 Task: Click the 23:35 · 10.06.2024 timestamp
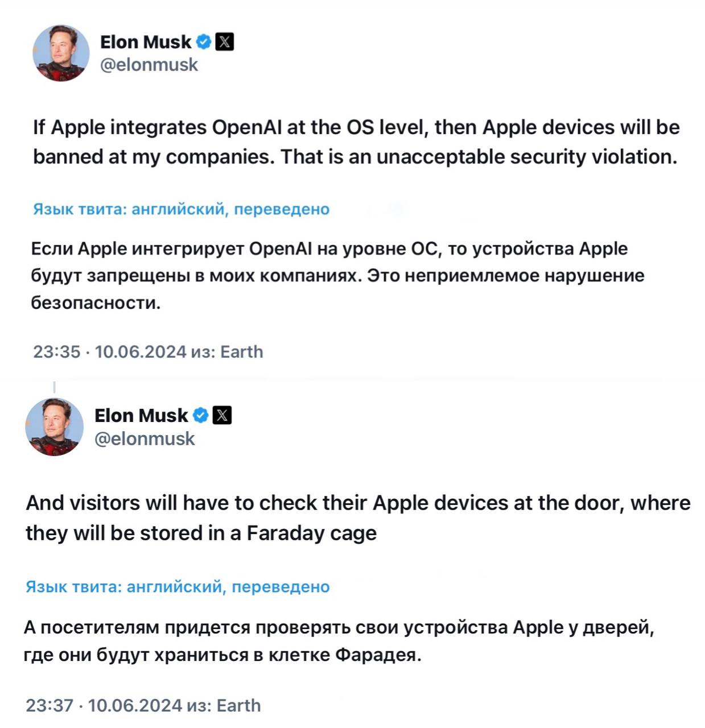tap(109, 352)
